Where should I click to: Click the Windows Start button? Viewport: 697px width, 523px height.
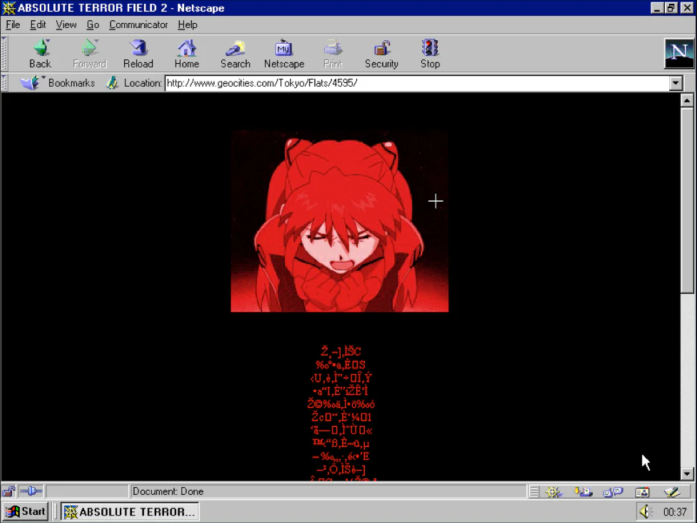(26, 512)
